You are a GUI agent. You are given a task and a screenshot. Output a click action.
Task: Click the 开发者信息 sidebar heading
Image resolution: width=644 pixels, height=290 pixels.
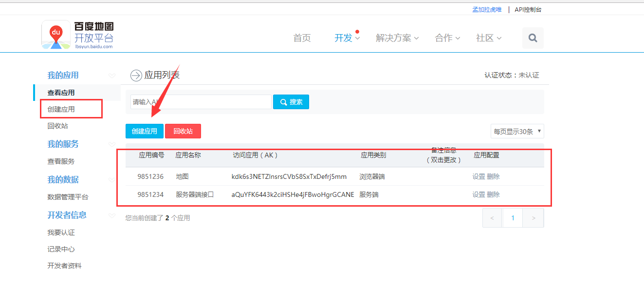point(67,215)
